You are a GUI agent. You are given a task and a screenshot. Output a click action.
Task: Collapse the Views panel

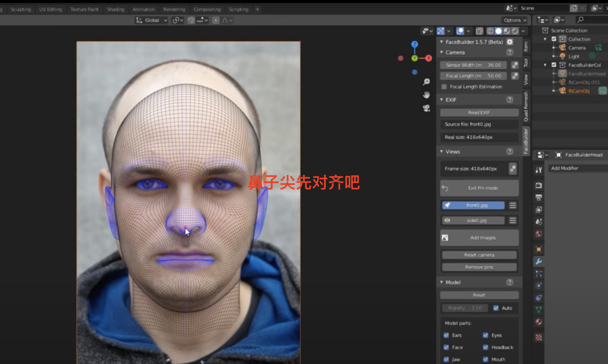tap(442, 151)
